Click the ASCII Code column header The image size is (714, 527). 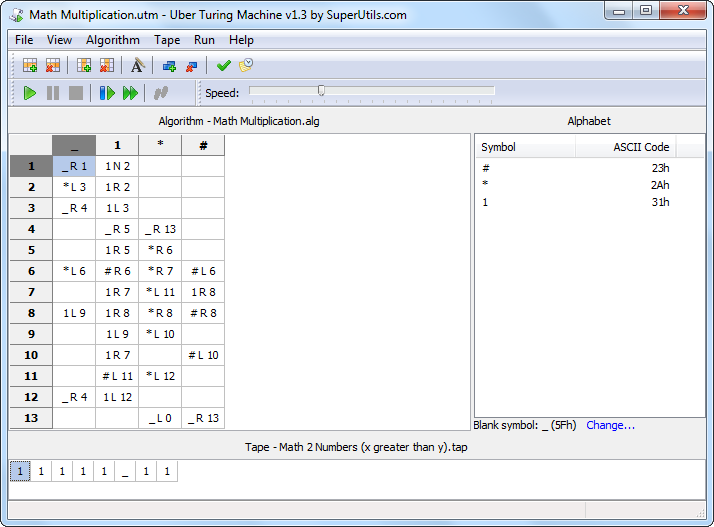point(626,147)
